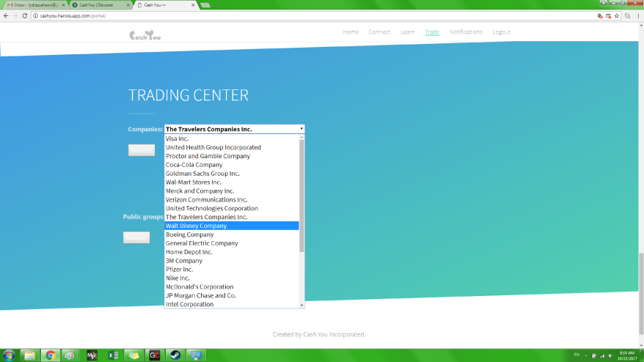Go to Home in the navigation
The height and width of the screenshot is (362, 644).
coord(351,32)
